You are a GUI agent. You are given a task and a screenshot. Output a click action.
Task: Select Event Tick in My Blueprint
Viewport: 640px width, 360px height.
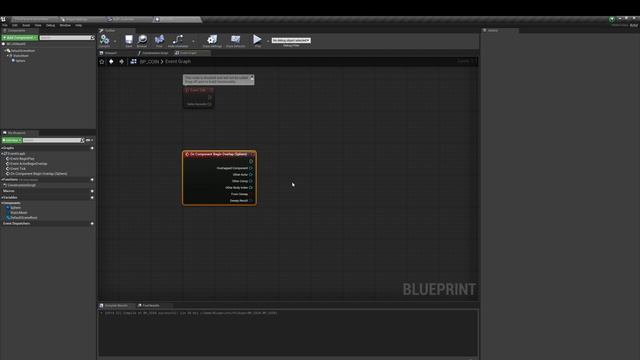tap(18, 169)
